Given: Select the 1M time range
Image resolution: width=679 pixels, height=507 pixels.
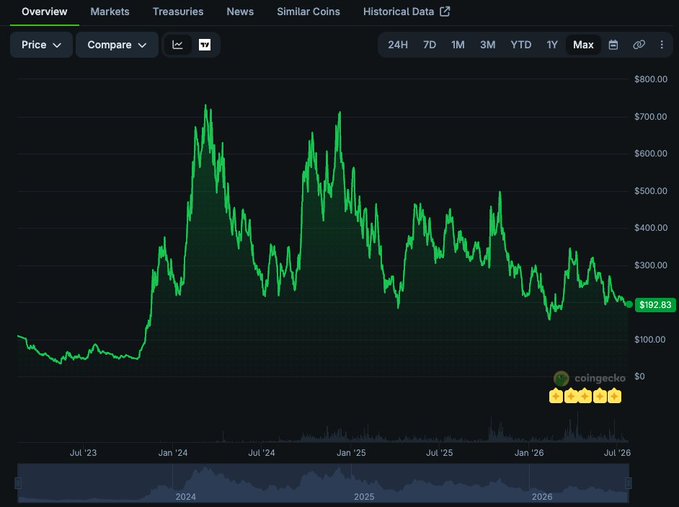Looking at the screenshot, I should click(x=458, y=45).
